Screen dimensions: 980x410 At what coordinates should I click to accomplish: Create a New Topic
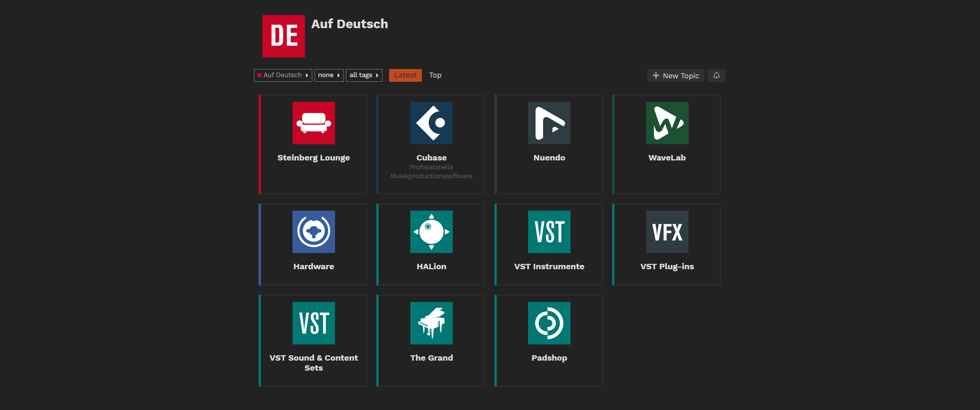[675, 76]
